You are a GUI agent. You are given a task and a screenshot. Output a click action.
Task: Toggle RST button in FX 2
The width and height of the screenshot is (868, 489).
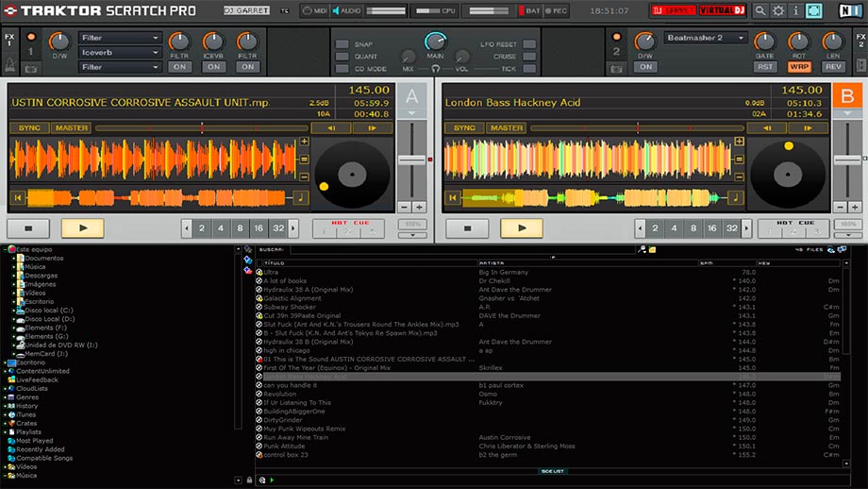[765, 67]
